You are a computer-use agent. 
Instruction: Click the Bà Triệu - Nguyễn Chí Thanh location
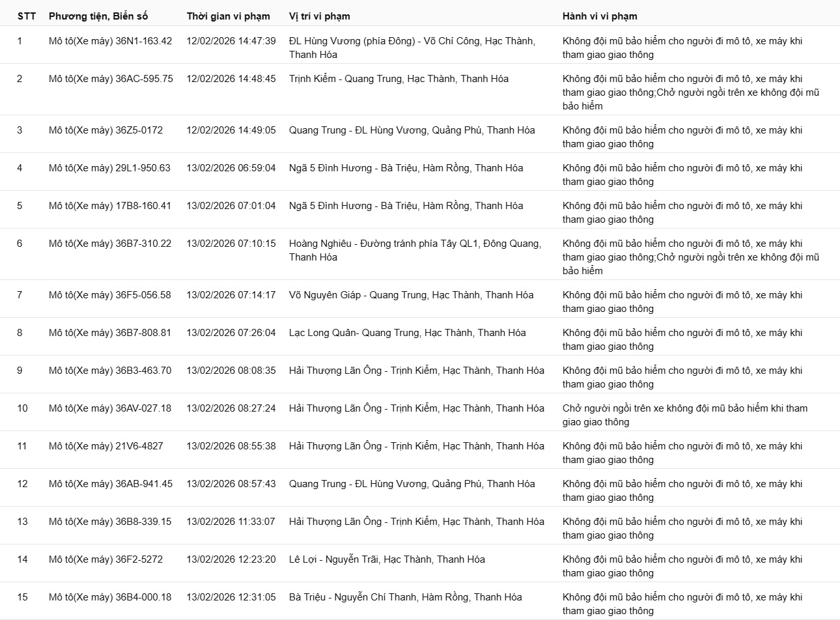coord(405,597)
